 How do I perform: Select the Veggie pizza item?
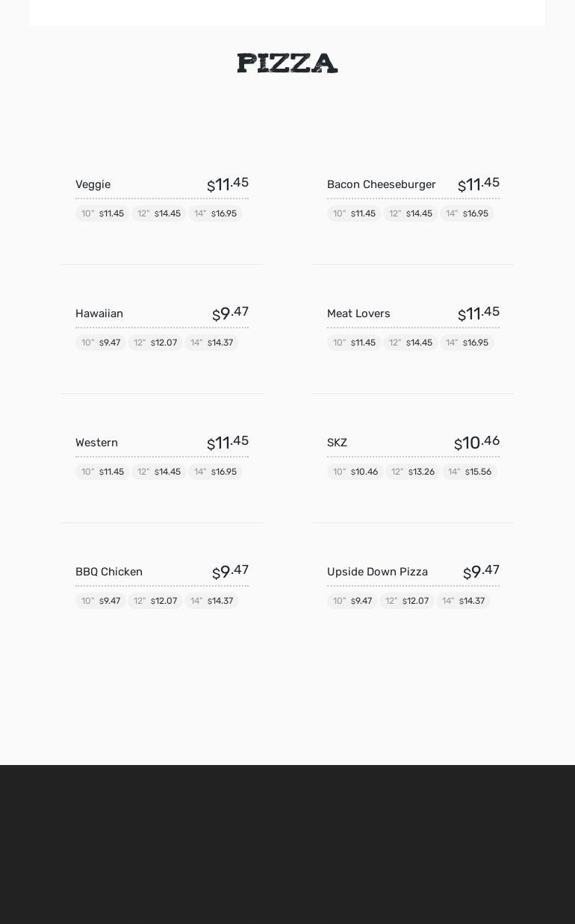click(93, 184)
